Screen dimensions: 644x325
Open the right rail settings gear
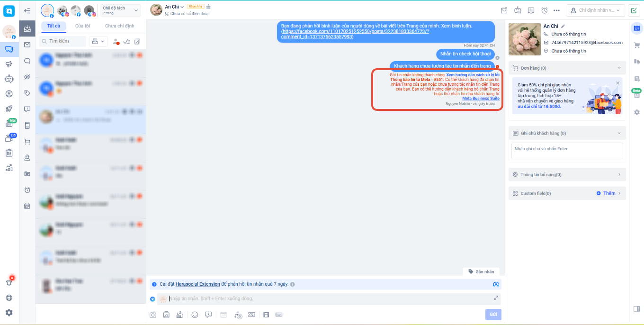(x=637, y=112)
